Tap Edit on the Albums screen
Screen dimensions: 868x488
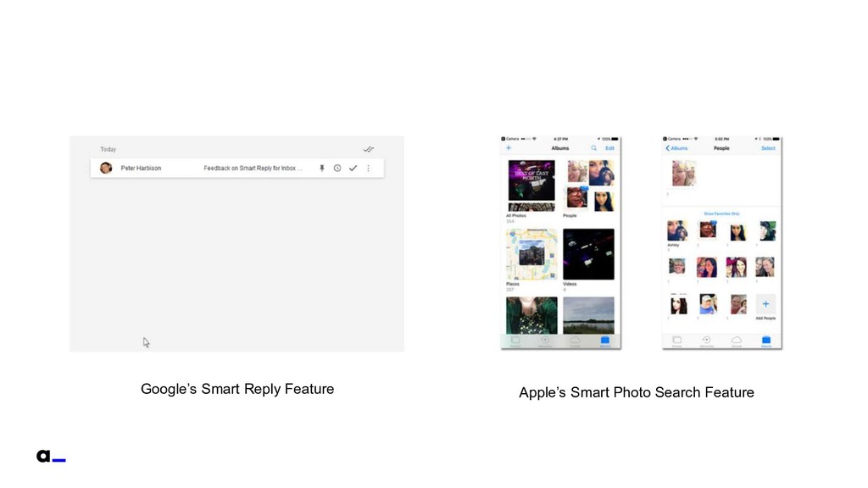click(609, 148)
